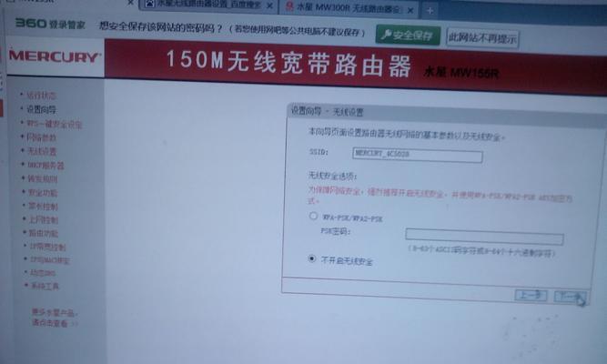The image size is (607, 364).
Task: Click the 下一步 button
Action: tap(571, 297)
